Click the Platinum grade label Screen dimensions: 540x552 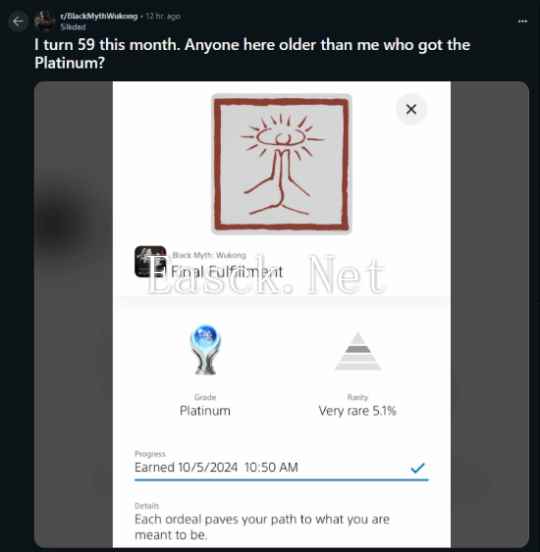coord(205,410)
